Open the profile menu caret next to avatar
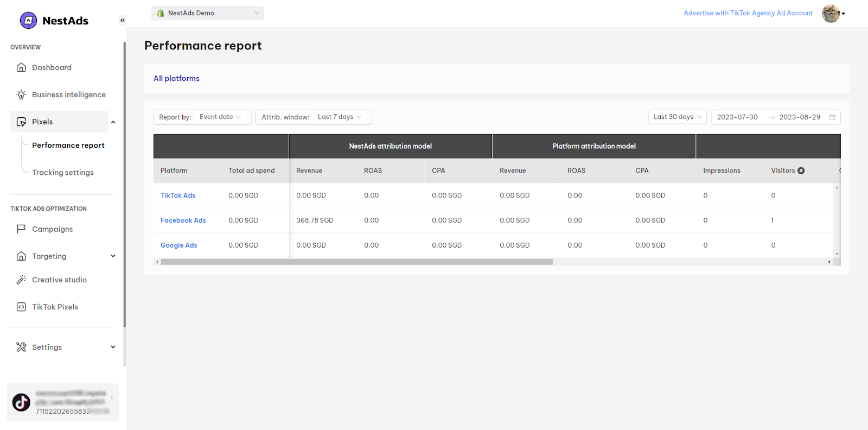Viewport: 868px width, 430px height. click(843, 14)
